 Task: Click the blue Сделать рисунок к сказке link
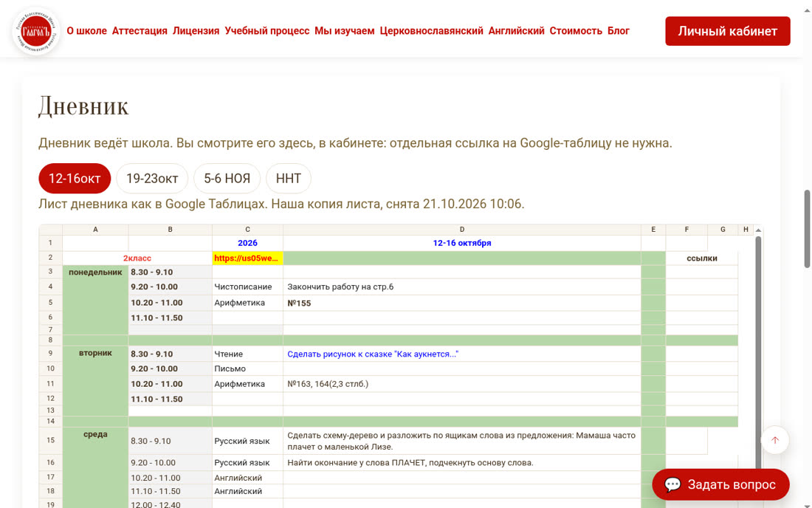pos(373,354)
